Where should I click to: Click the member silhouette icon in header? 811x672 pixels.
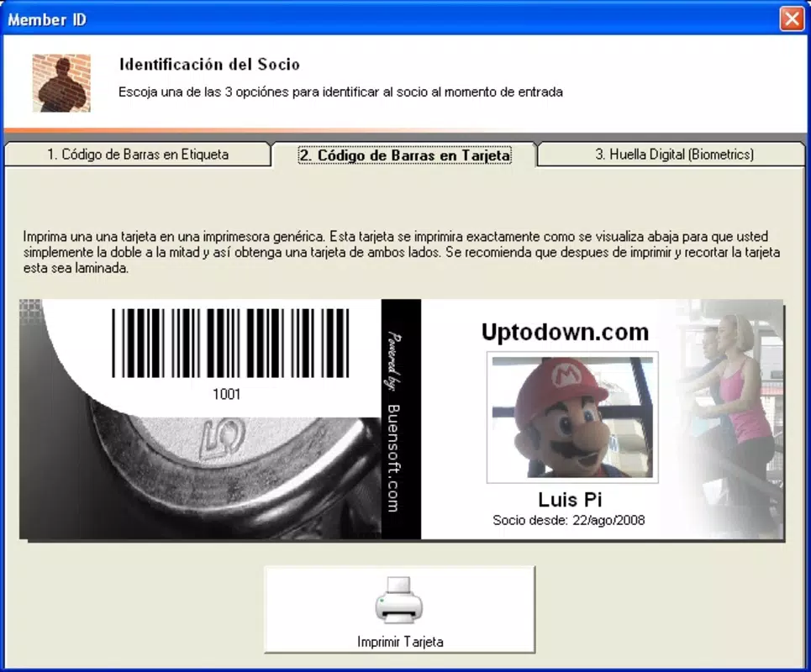click(61, 82)
